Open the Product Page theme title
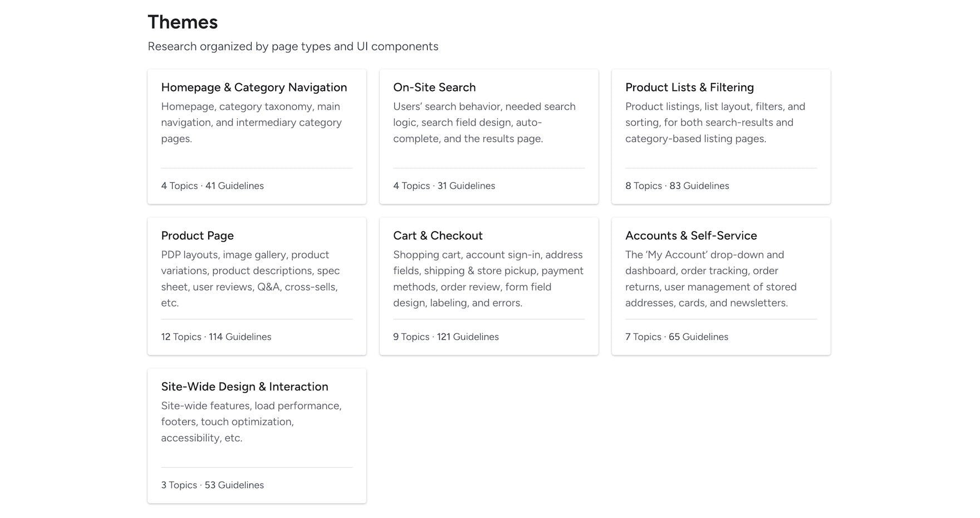 (x=197, y=236)
